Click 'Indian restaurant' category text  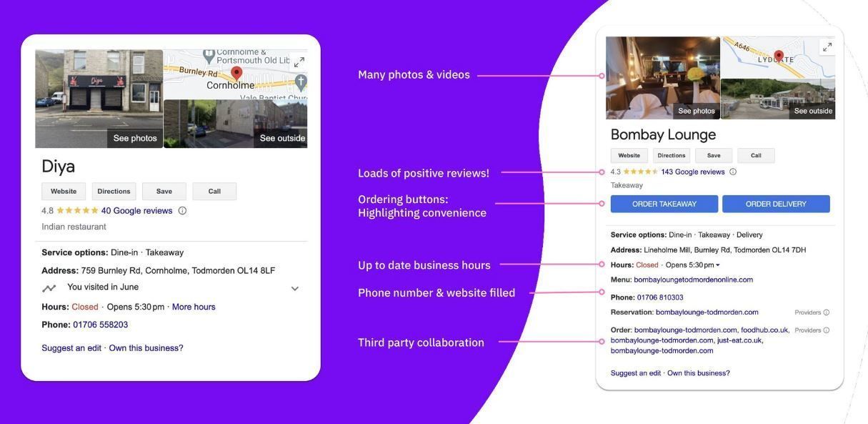click(x=74, y=227)
